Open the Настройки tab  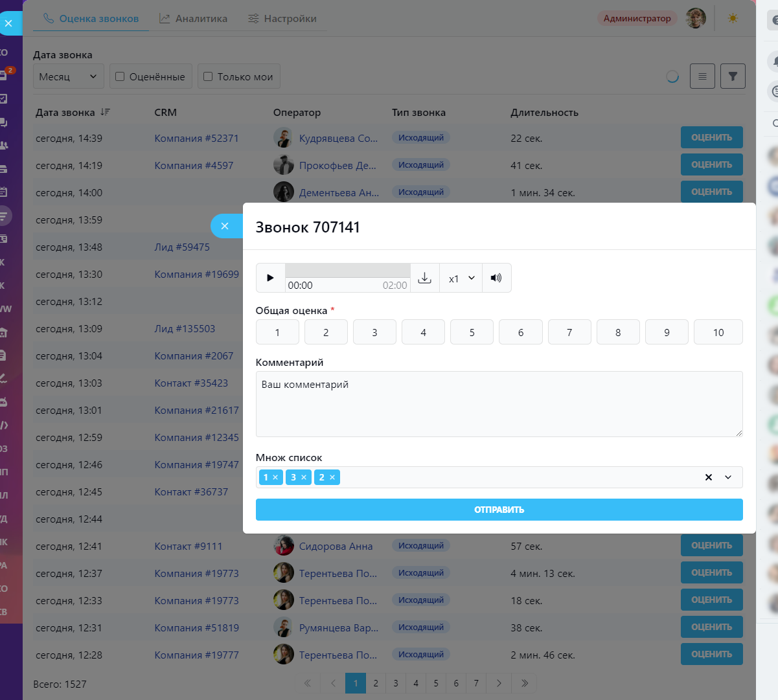[x=282, y=19]
